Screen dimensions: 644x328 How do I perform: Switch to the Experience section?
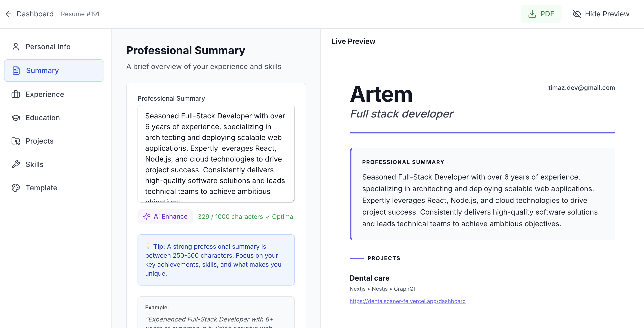pos(44,94)
